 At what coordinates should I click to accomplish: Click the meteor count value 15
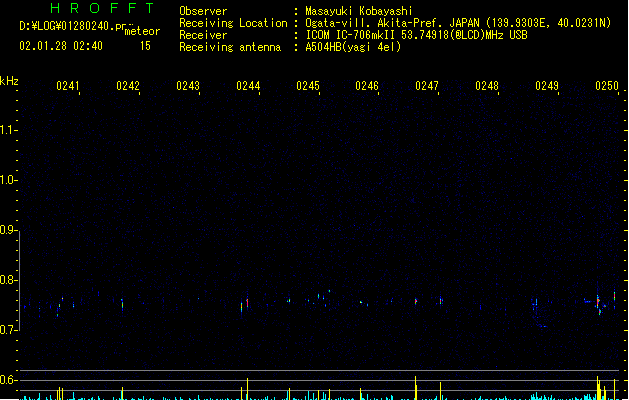[145, 46]
